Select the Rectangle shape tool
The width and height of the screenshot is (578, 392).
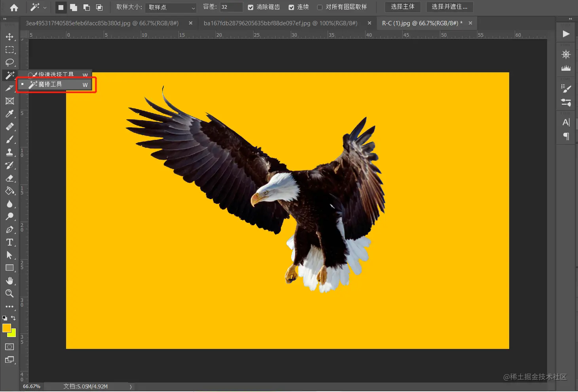click(9, 268)
